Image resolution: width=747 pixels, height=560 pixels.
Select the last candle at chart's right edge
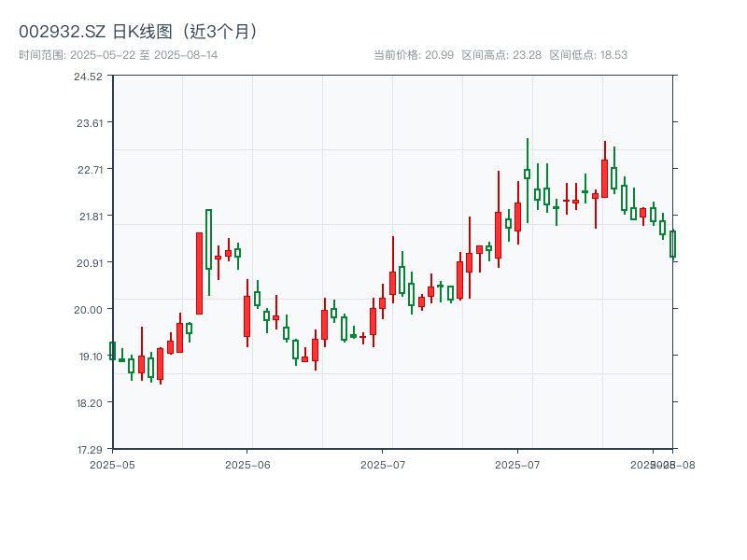click(671, 244)
